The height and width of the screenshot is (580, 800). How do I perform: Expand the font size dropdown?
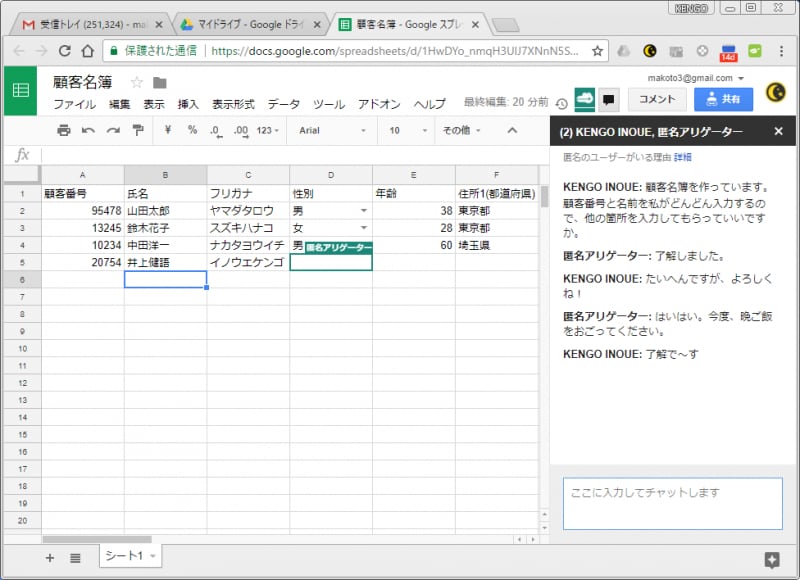[x=407, y=130]
